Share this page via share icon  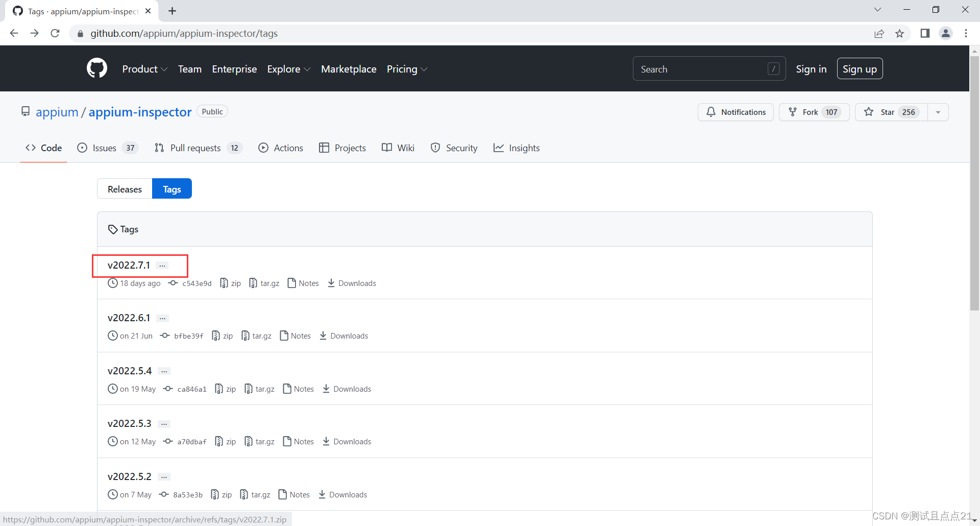pos(879,33)
